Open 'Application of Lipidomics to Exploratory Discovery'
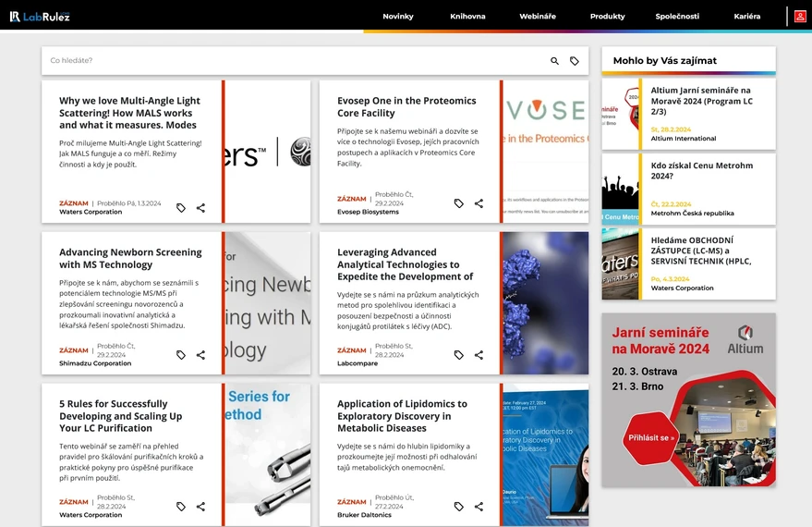 point(402,415)
